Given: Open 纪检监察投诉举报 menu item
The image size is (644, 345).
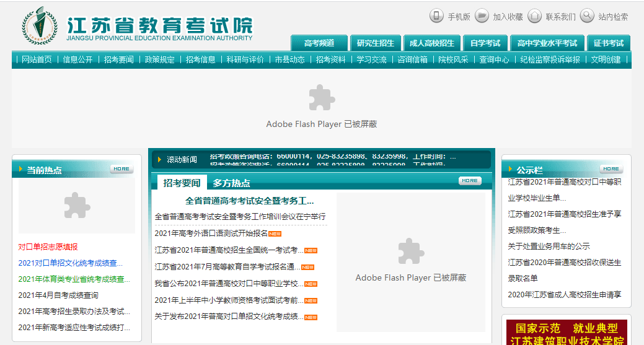Looking at the screenshot, I should [550, 59].
